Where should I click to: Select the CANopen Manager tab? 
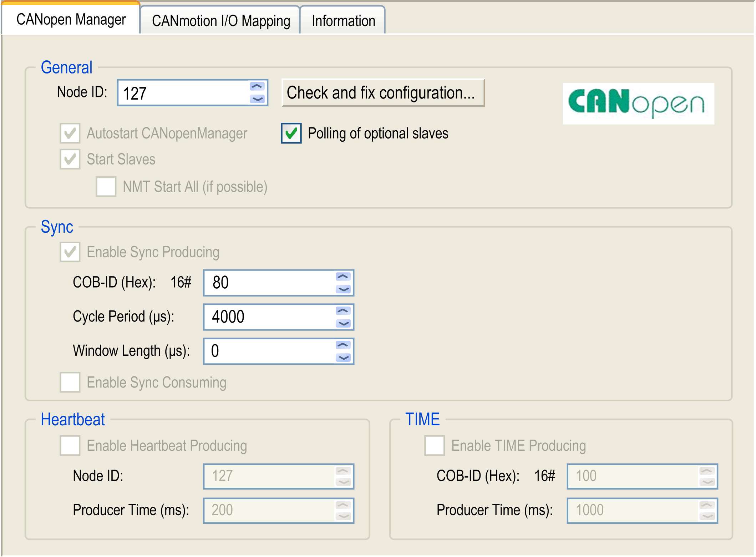click(x=71, y=19)
